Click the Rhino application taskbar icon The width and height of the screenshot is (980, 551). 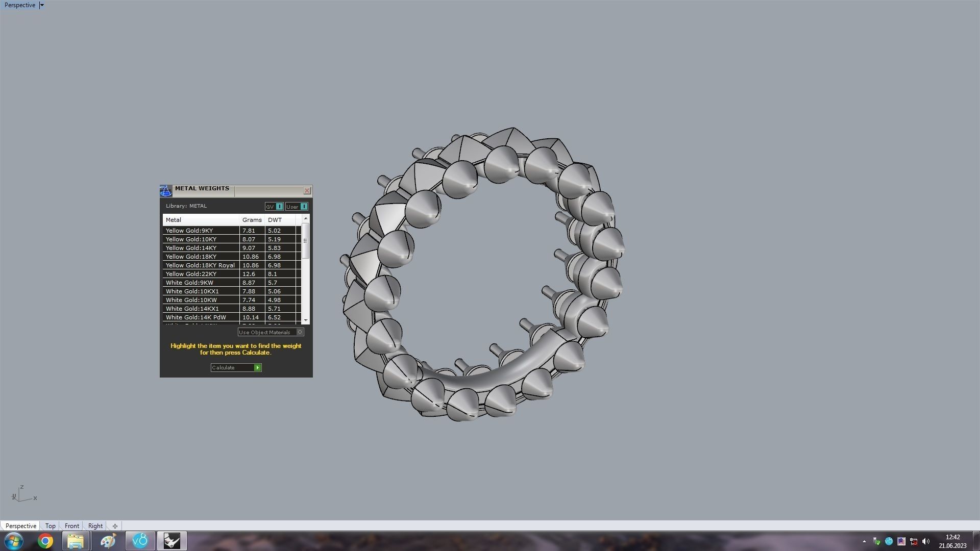click(172, 541)
